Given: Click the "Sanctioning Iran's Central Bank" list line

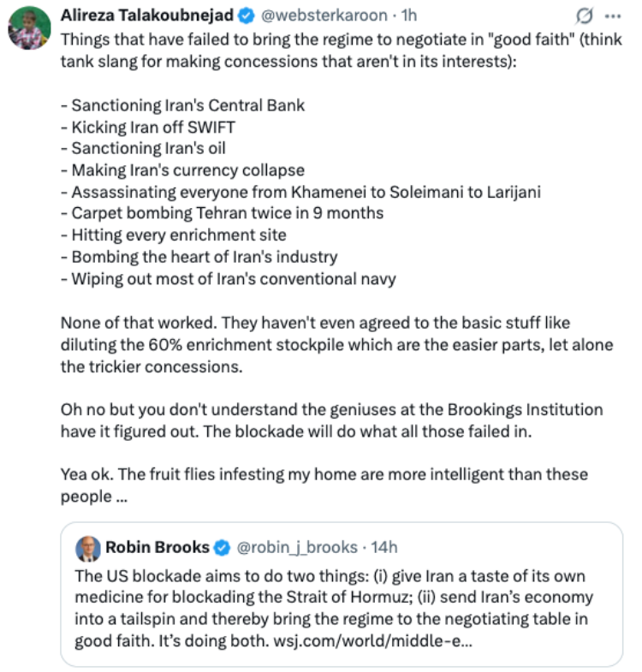Looking at the screenshot, I should click(183, 105).
